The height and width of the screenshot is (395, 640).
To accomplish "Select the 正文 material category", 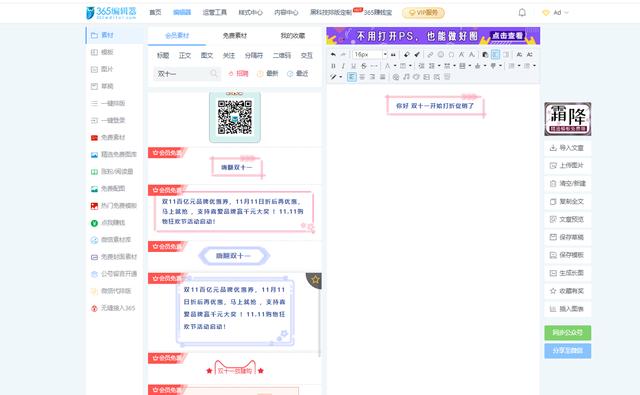I will [x=185, y=55].
